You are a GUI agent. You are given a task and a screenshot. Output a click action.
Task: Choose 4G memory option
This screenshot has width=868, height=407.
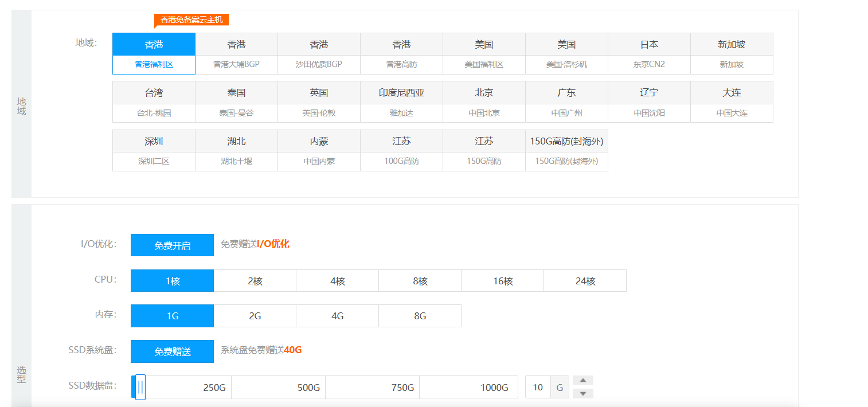coord(338,316)
